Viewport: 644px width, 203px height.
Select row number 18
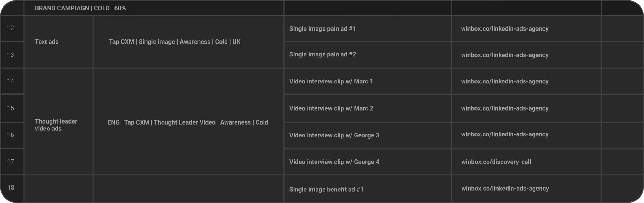coord(12,188)
